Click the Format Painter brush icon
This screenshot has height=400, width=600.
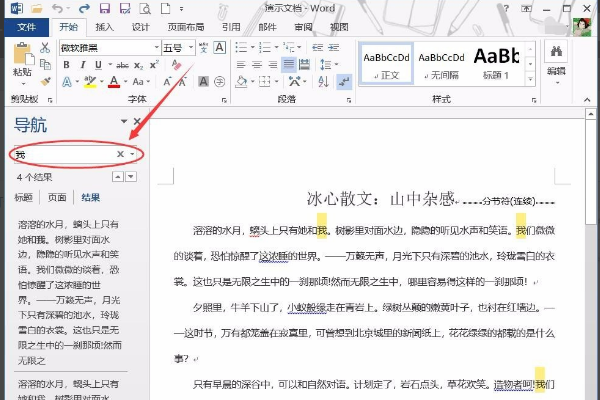point(46,81)
